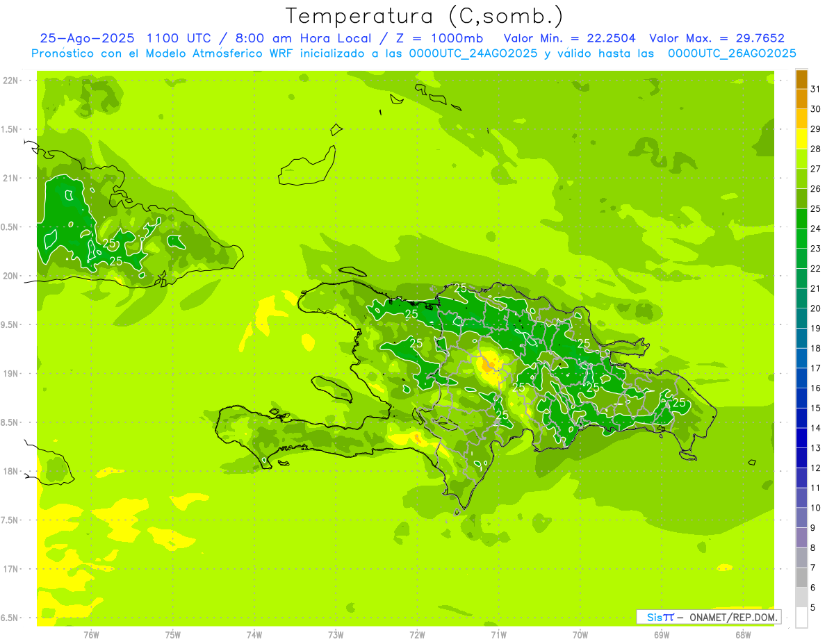Click legend value "11"
Viewport: 834px width, 644px height.
coord(816,488)
